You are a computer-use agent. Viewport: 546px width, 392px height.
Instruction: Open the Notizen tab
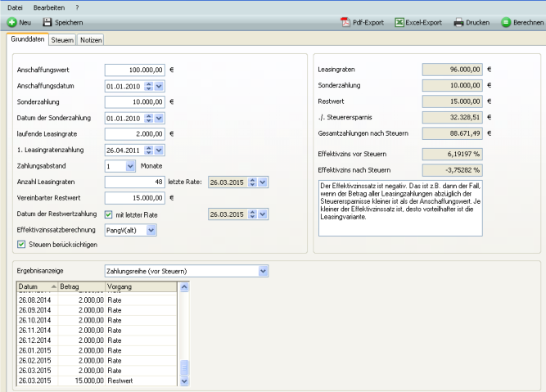coord(91,39)
